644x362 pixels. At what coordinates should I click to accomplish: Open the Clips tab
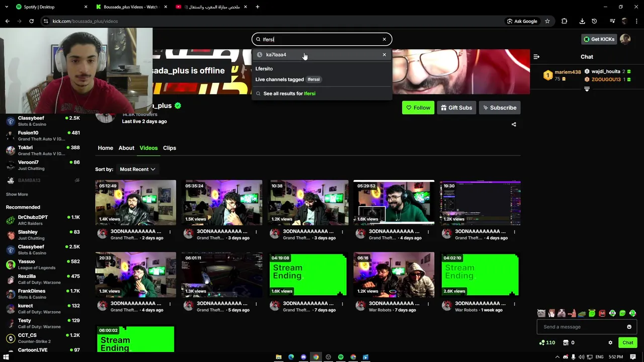tap(170, 148)
